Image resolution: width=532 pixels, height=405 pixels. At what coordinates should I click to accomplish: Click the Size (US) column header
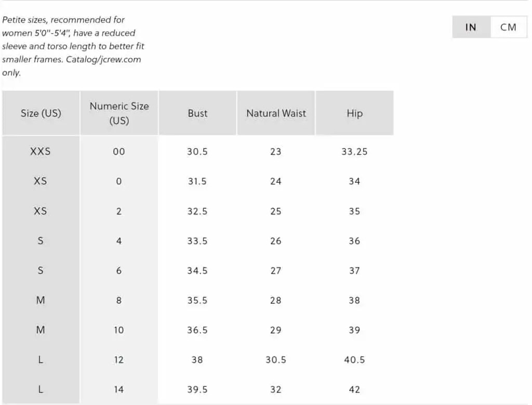point(41,113)
